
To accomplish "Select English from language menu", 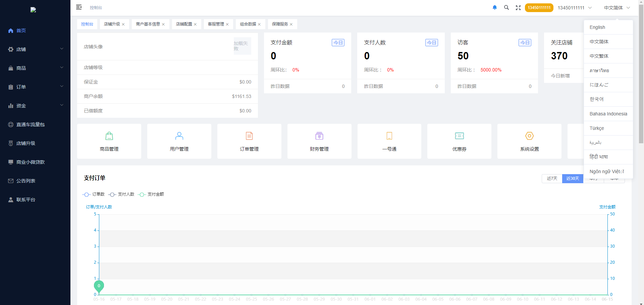I will (x=597, y=27).
